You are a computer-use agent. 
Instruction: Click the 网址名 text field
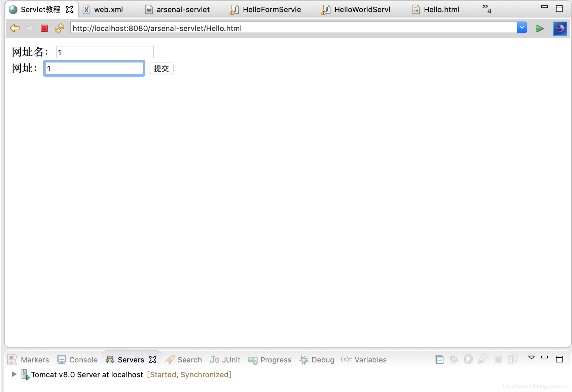(105, 52)
